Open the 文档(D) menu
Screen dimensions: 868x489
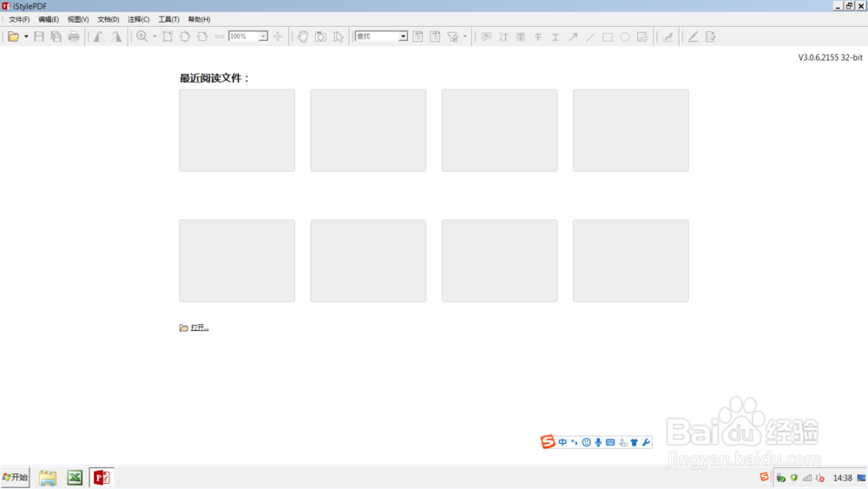click(x=108, y=19)
